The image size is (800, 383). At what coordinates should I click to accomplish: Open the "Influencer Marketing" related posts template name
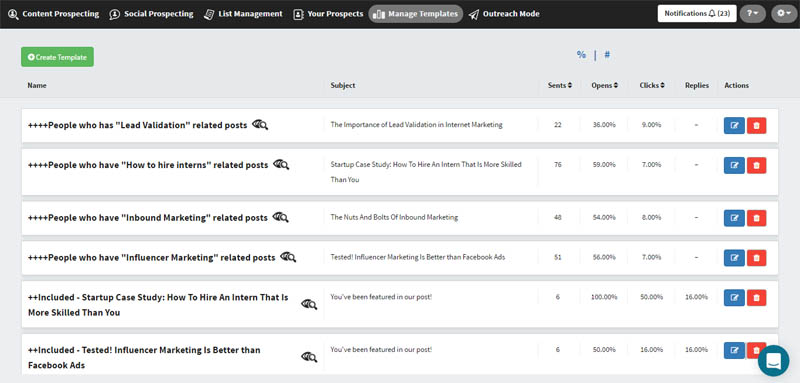coord(152,258)
